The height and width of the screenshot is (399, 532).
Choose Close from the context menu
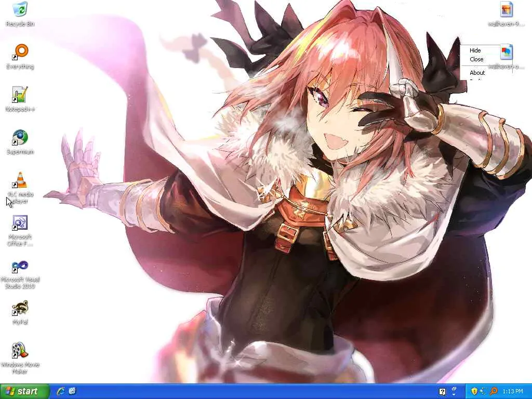[x=476, y=59]
